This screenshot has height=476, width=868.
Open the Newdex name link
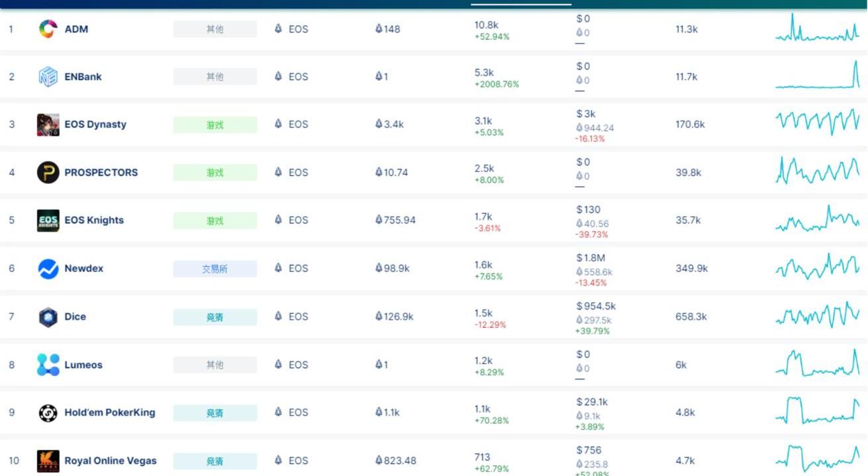pos(84,268)
